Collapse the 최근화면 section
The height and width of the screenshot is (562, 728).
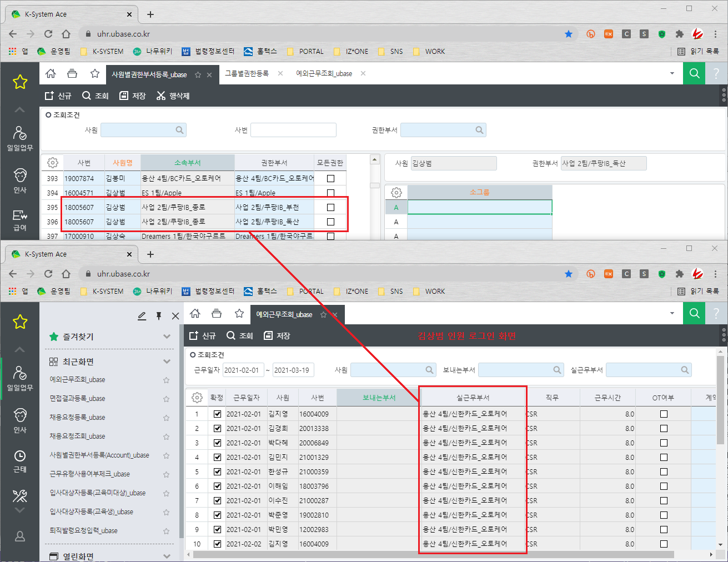(167, 362)
